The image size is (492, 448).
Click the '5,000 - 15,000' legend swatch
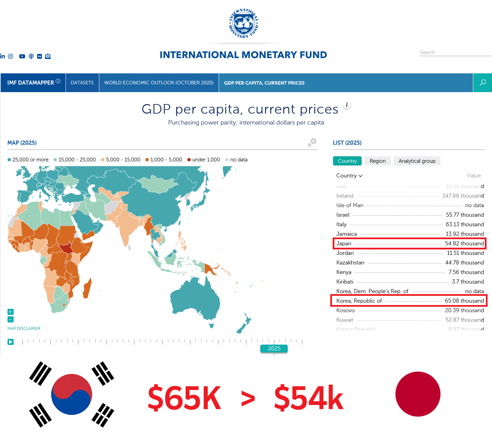103,160
